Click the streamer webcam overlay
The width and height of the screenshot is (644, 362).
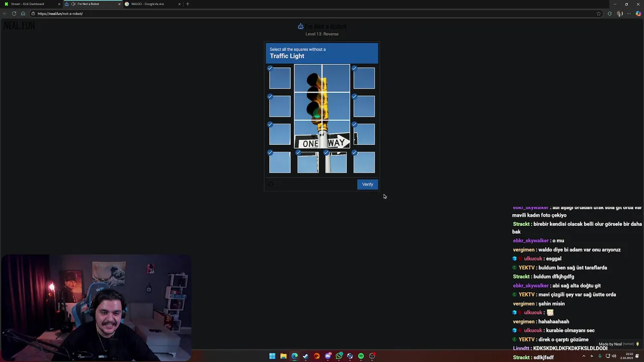coord(96,308)
